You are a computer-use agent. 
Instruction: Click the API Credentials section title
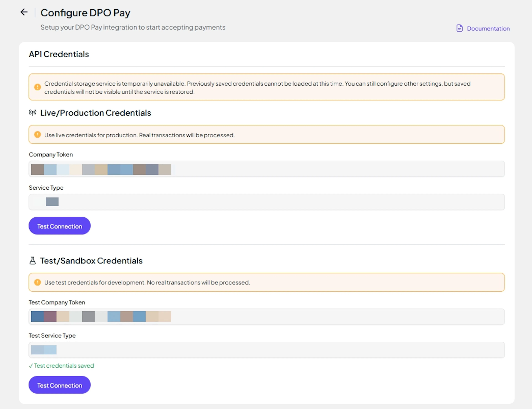[59, 54]
